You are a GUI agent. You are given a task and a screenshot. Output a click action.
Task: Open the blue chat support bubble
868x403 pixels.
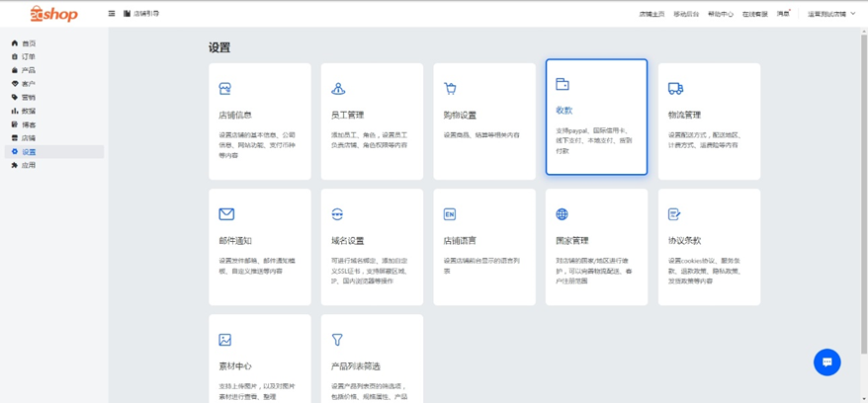(x=826, y=363)
